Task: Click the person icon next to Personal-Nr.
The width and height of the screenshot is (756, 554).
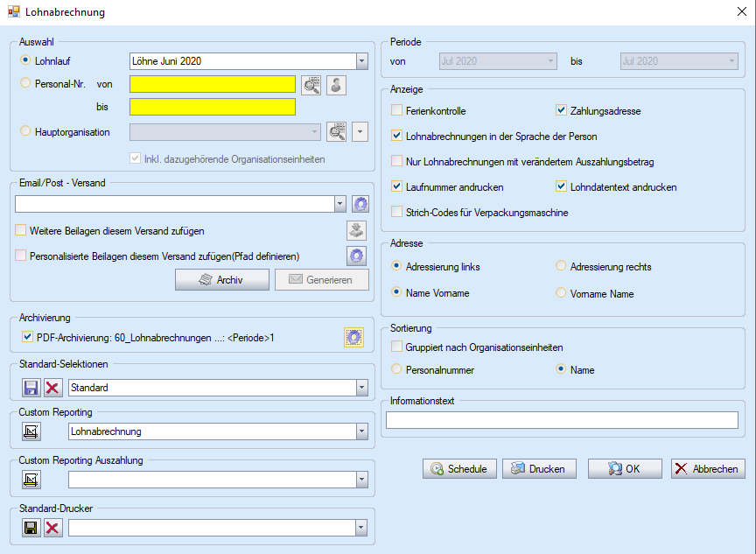Action: pos(337,85)
